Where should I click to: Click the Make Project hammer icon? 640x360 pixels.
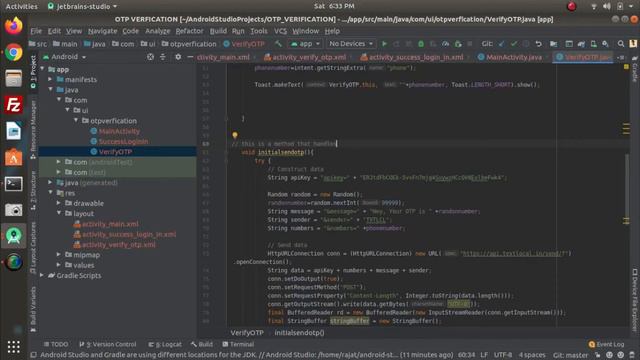tap(278, 44)
